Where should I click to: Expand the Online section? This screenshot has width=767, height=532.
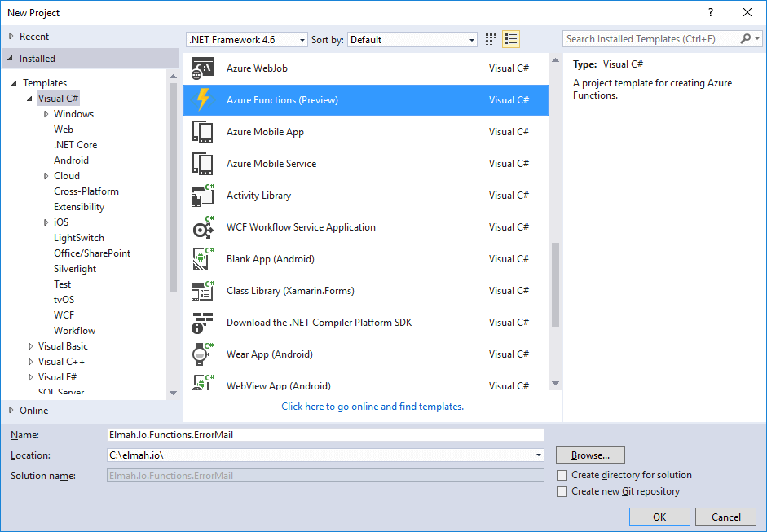pos(11,411)
